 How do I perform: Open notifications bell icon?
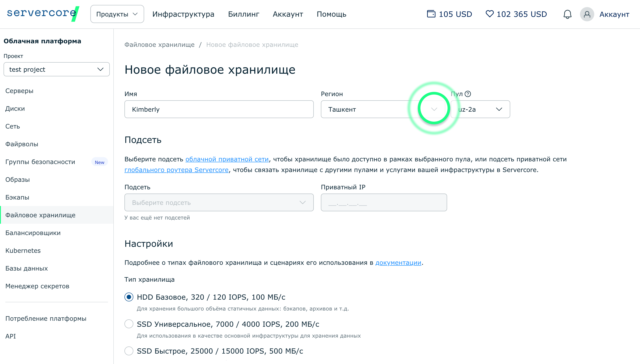[x=567, y=14]
